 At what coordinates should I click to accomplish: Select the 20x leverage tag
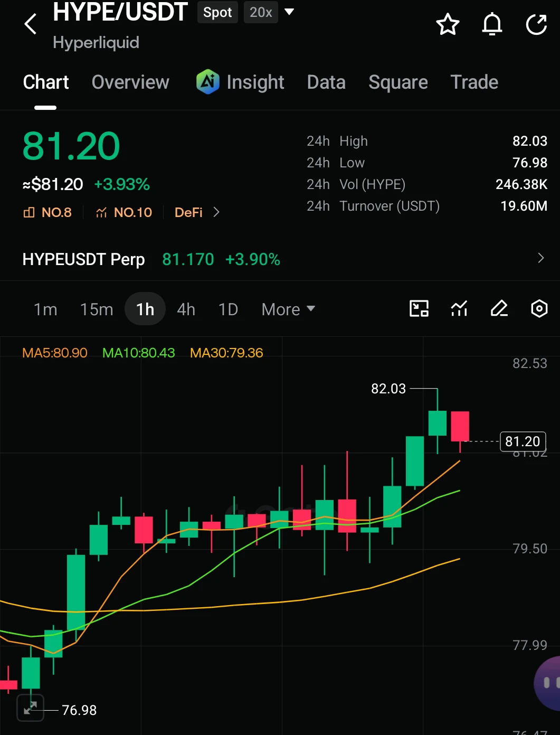tap(261, 12)
